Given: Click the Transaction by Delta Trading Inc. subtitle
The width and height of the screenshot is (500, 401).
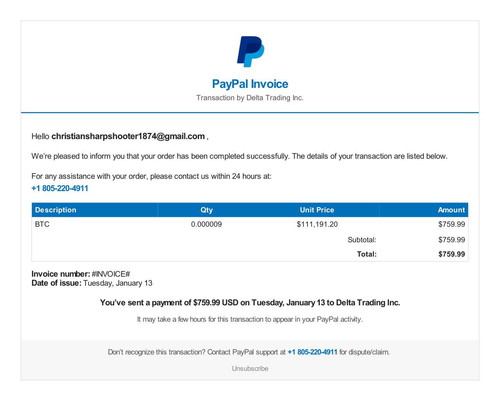Looking at the screenshot, I should pos(250,98).
